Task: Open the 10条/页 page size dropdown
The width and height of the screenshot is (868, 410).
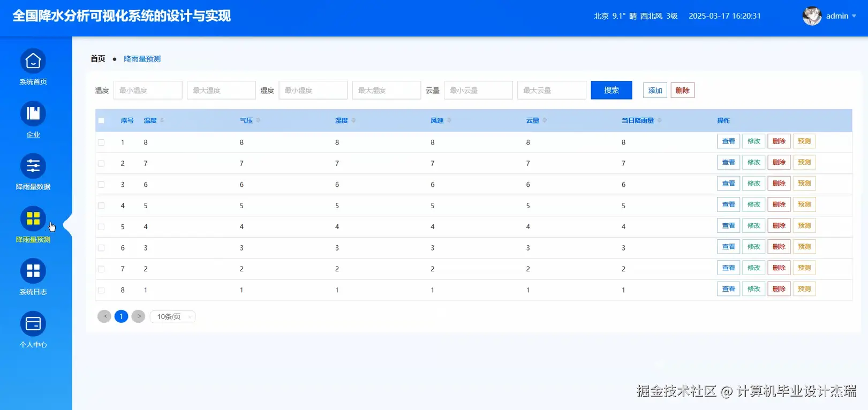Action: click(172, 316)
